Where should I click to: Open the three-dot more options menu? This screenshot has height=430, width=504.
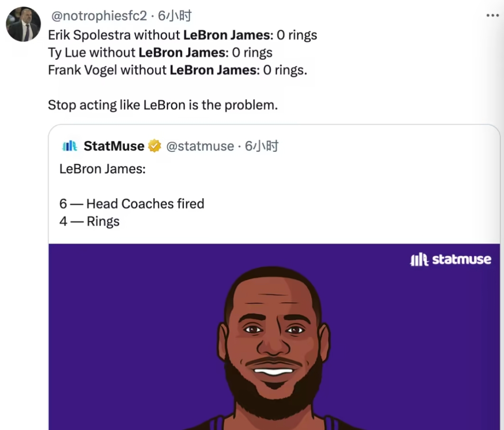493,16
